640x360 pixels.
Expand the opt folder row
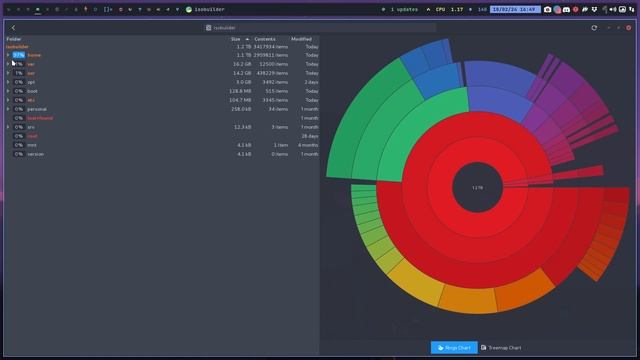(x=8, y=82)
